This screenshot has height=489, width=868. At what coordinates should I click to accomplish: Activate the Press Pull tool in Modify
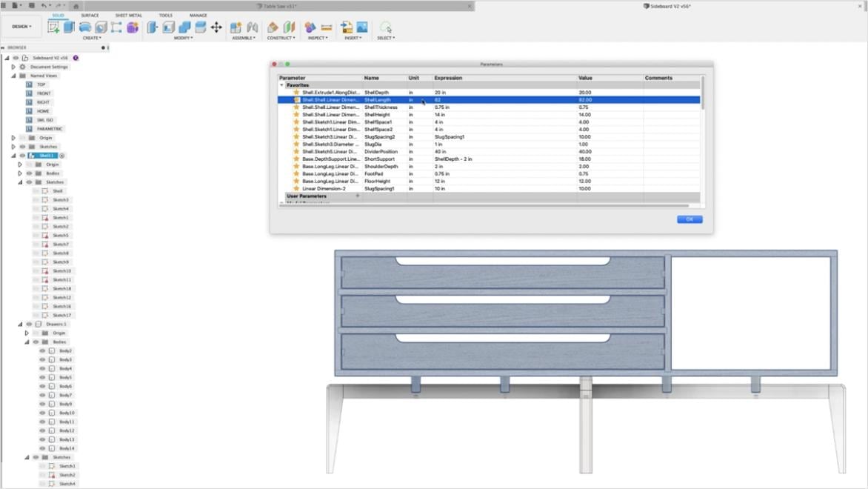point(153,27)
